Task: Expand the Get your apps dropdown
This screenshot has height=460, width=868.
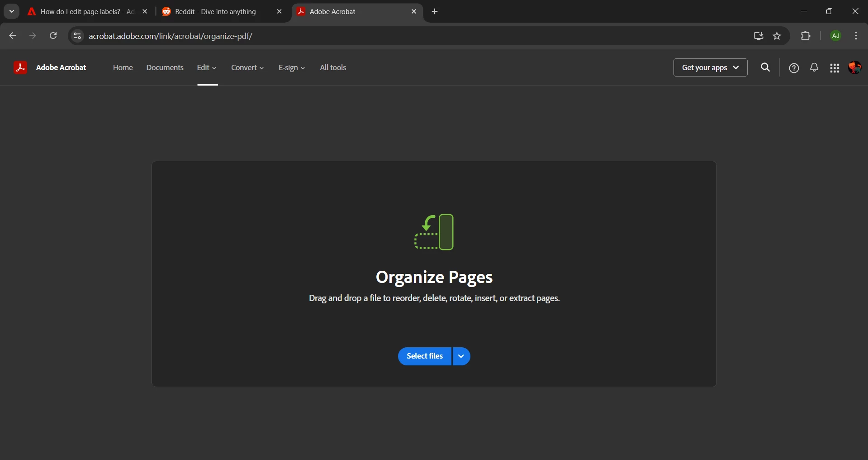Action: (710, 67)
